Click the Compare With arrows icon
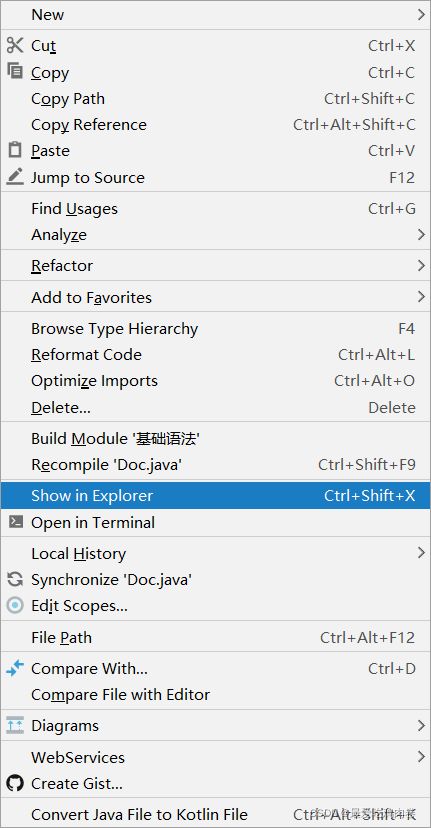431x828 pixels. [15, 668]
